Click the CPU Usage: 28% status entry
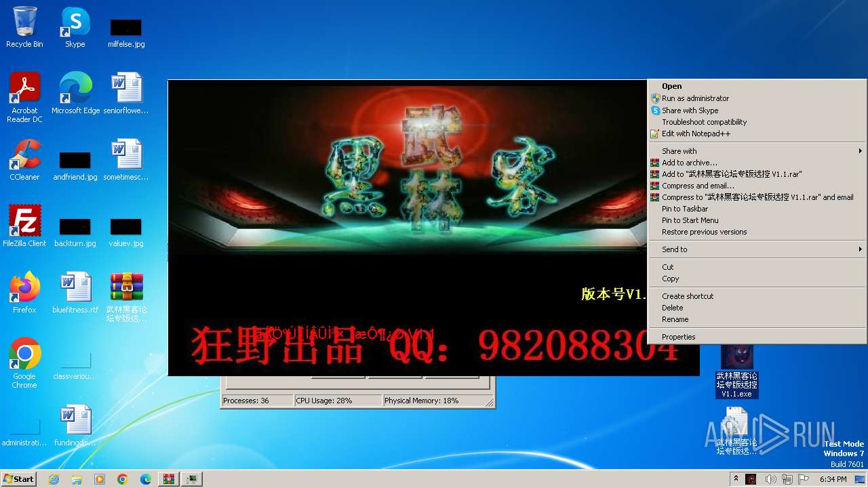 338,401
